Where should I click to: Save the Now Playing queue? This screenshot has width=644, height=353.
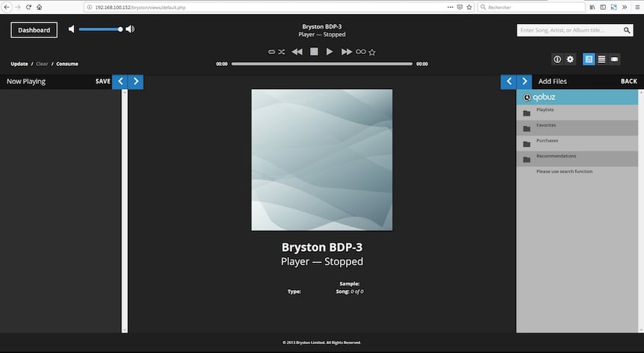(103, 82)
